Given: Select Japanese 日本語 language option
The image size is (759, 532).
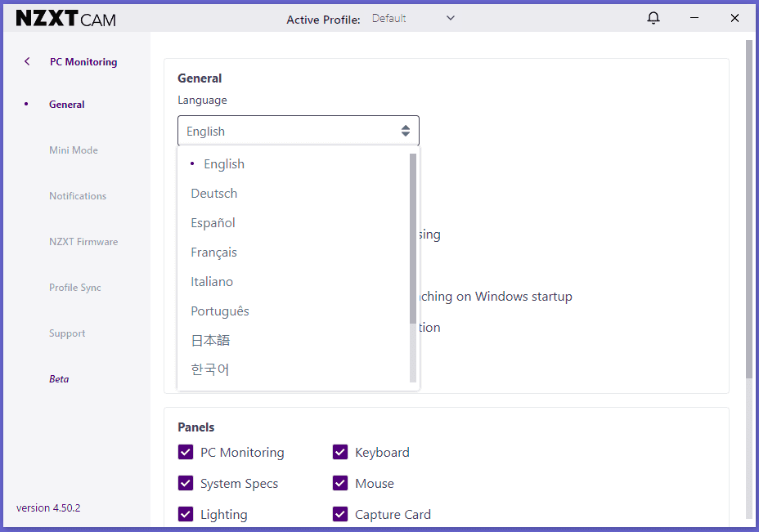Looking at the screenshot, I should pyautogui.click(x=294, y=341).
